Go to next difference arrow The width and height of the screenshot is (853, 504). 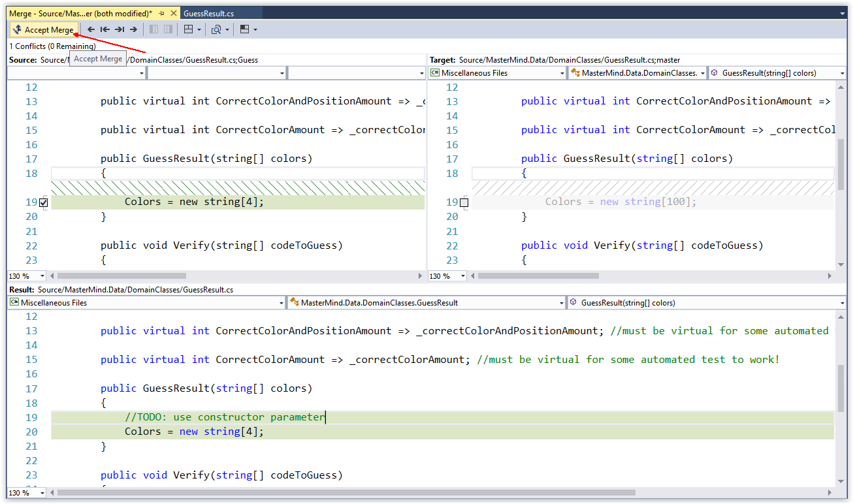(x=133, y=29)
